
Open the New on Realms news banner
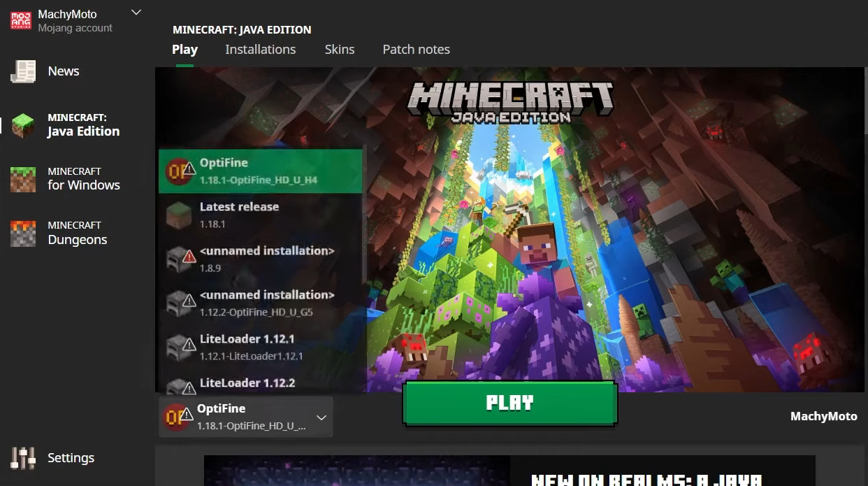[x=509, y=471]
